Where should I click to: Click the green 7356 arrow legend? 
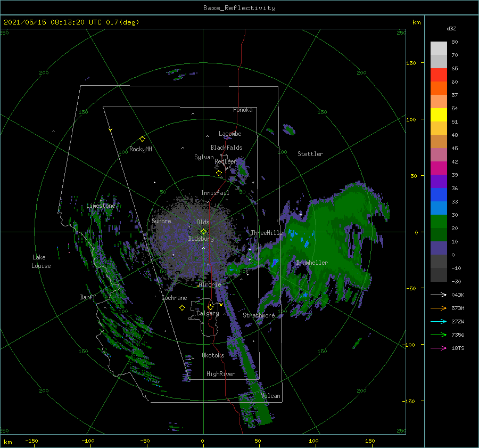(x=439, y=335)
